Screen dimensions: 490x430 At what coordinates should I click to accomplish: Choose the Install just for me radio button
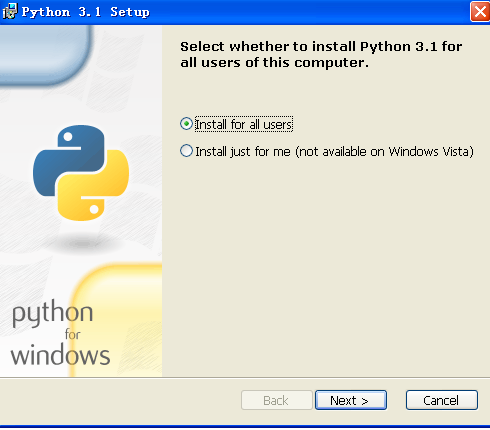tap(186, 151)
